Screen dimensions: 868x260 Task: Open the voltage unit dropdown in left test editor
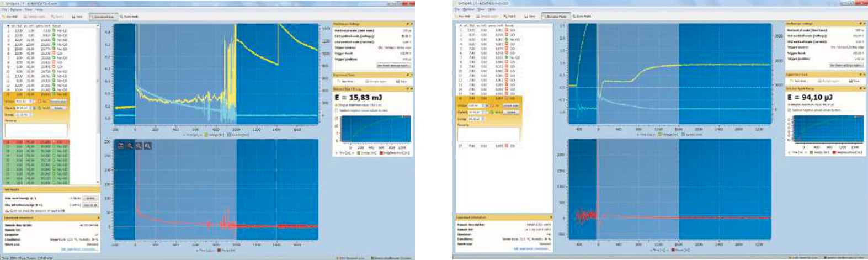coord(33,102)
